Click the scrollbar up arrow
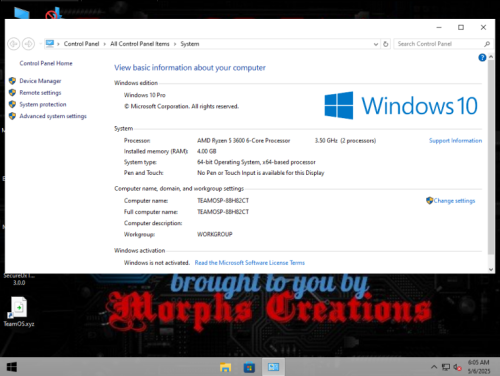500x376 pixels. coord(491,57)
